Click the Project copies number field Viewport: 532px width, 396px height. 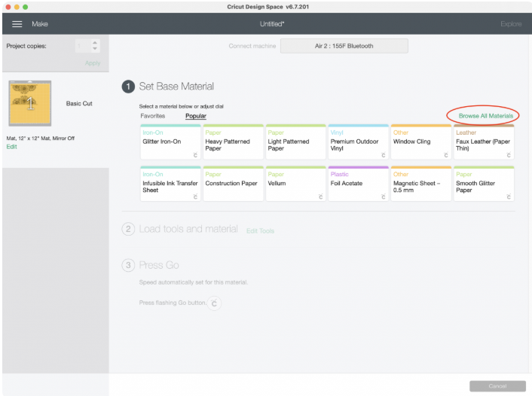pos(82,46)
